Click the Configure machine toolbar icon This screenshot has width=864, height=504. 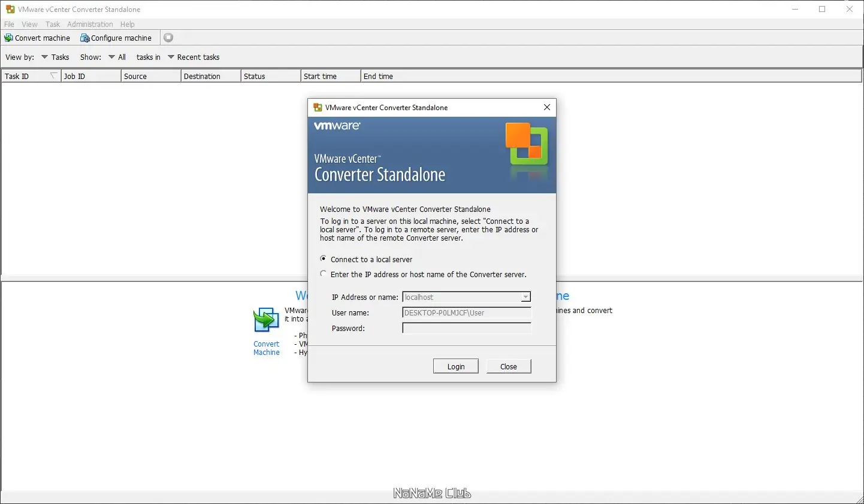[x=85, y=38]
